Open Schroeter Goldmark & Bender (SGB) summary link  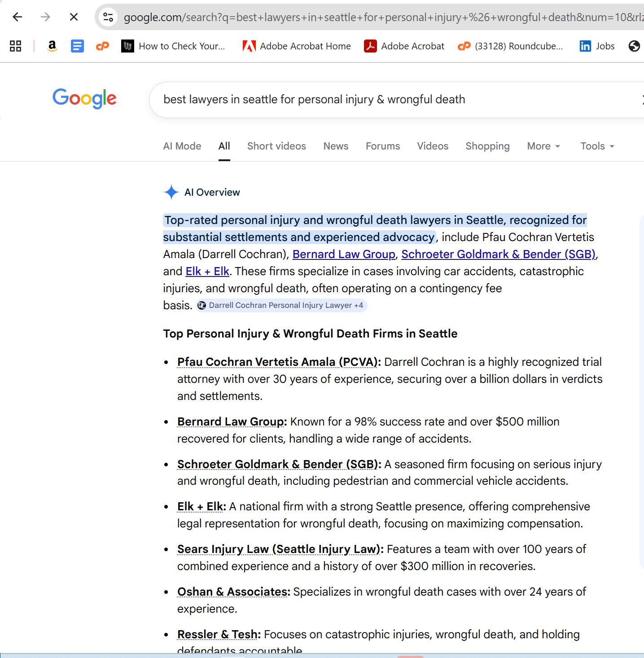498,254
